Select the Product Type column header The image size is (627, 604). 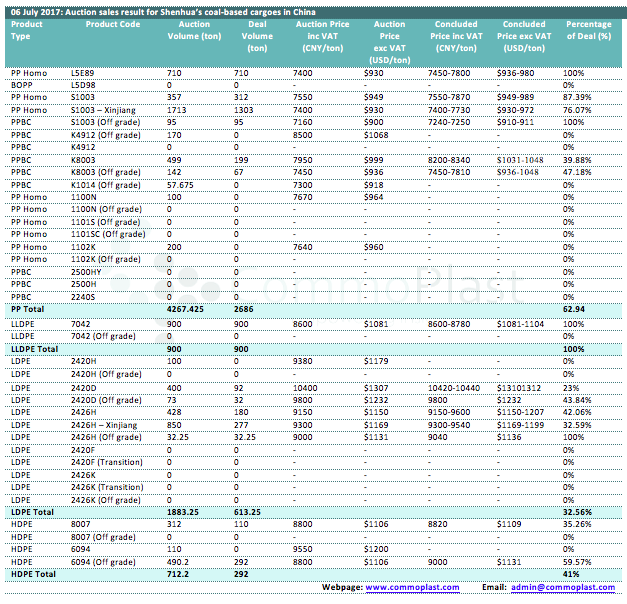pyautogui.click(x=27, y=29)
